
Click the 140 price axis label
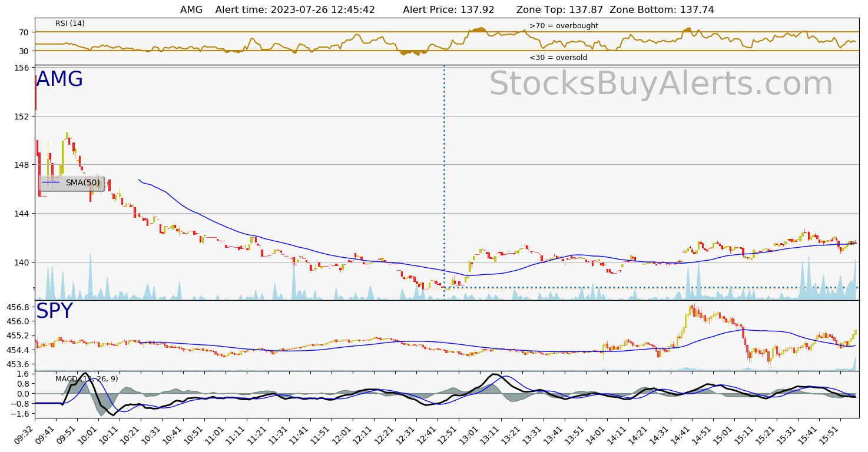pos(22,262)
